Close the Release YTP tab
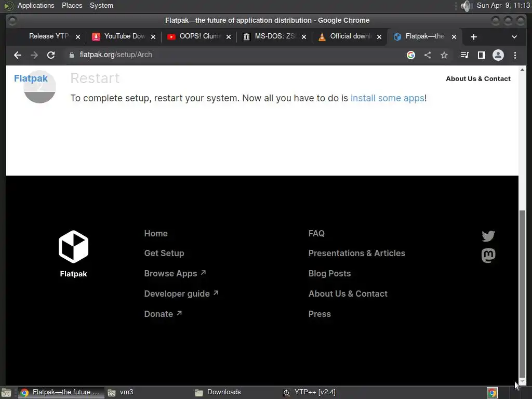This screenshot has width=532, height=399. pyautogui.click(x=78, y=37)
